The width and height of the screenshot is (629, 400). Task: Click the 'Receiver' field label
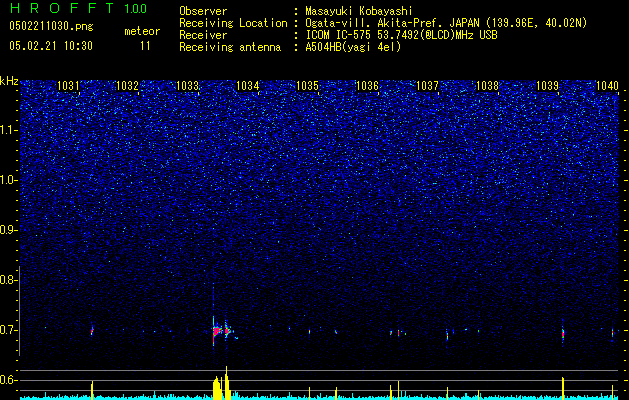coord(203,35)
